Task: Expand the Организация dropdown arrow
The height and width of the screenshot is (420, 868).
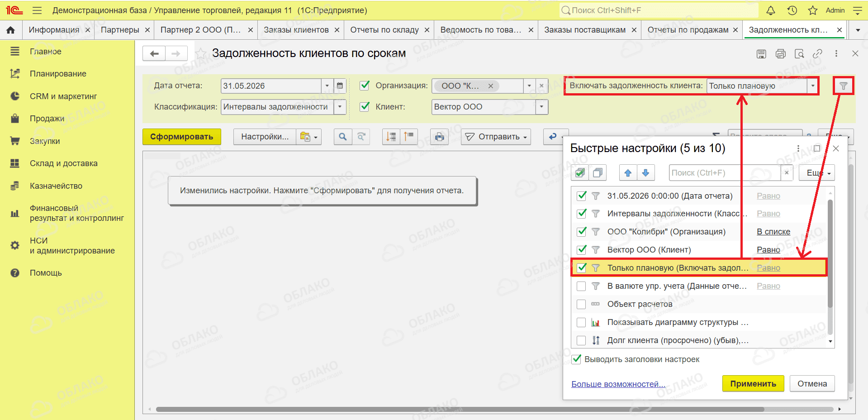Action: pos(529,86)
